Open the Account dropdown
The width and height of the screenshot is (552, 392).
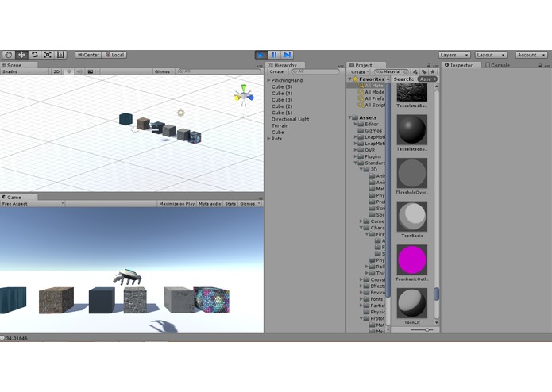tap(531, 55)
